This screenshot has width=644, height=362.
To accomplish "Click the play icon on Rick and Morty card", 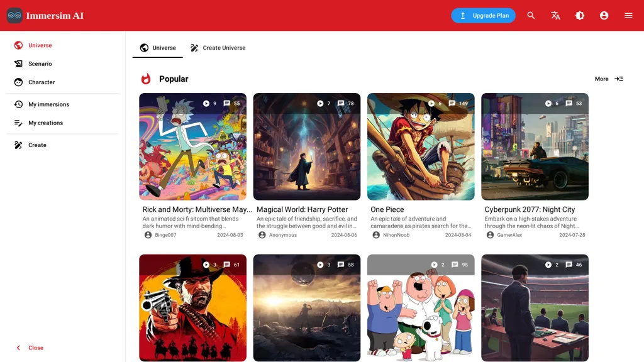I will click(x=206, y=104).
